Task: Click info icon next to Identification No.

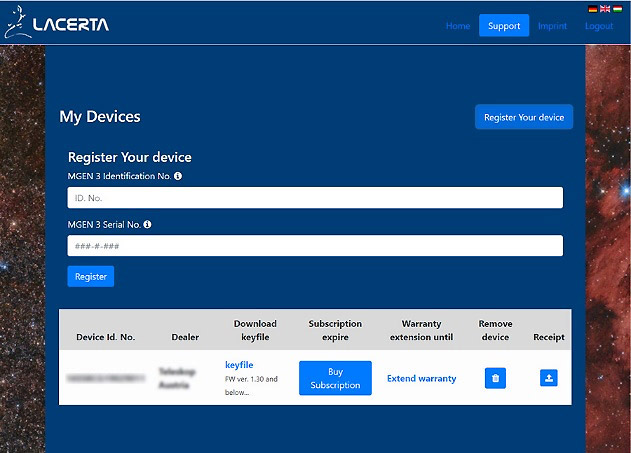Action: (x=178, y=176)
